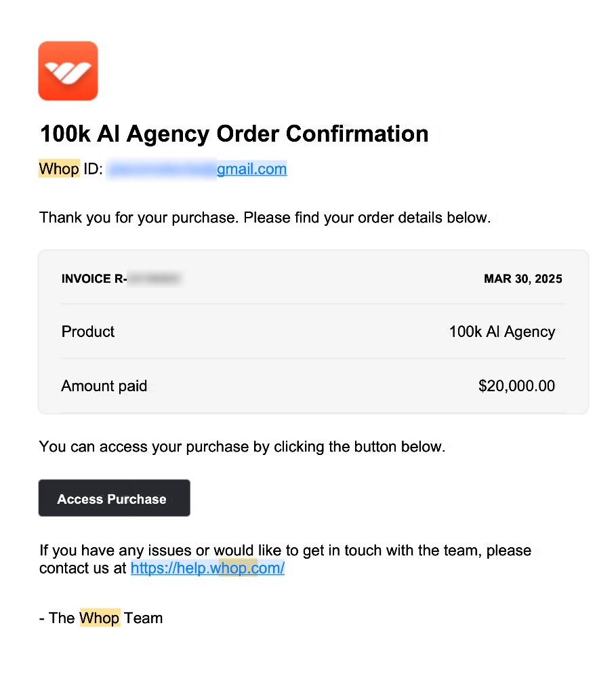Click the 100k AI Agency product name
This screenshot has width=616, height=676.
501,332
